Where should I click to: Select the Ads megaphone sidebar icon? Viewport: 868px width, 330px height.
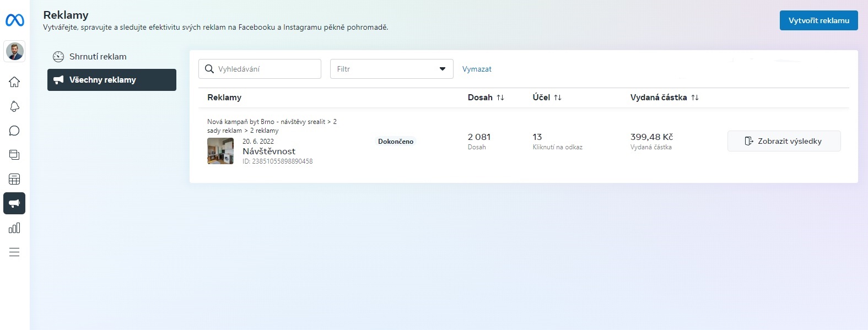click(14, 203)
